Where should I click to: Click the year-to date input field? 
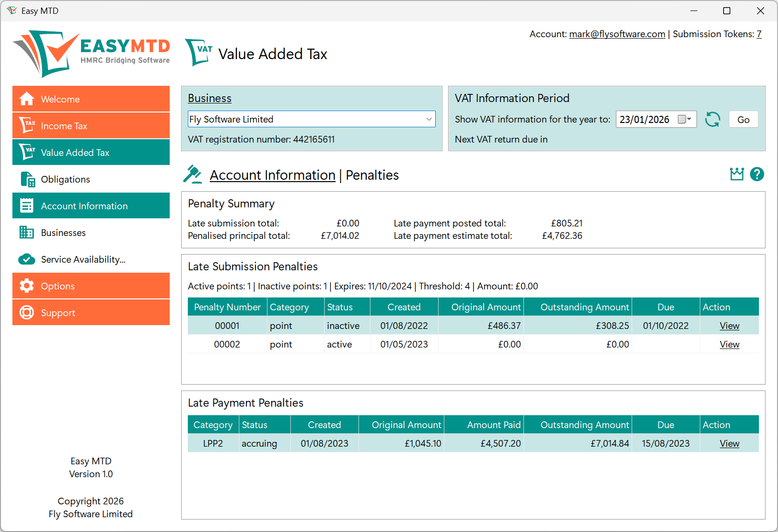645,120
